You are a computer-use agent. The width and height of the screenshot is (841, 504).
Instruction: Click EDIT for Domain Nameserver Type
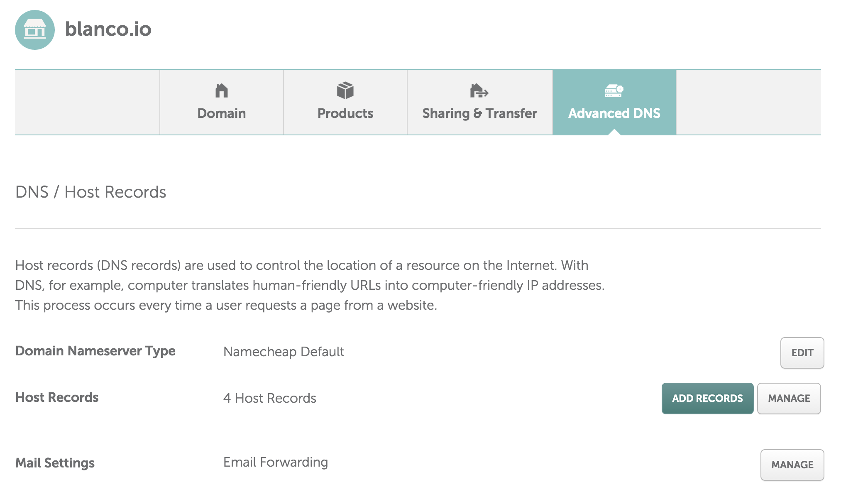[x=802, y=352]
